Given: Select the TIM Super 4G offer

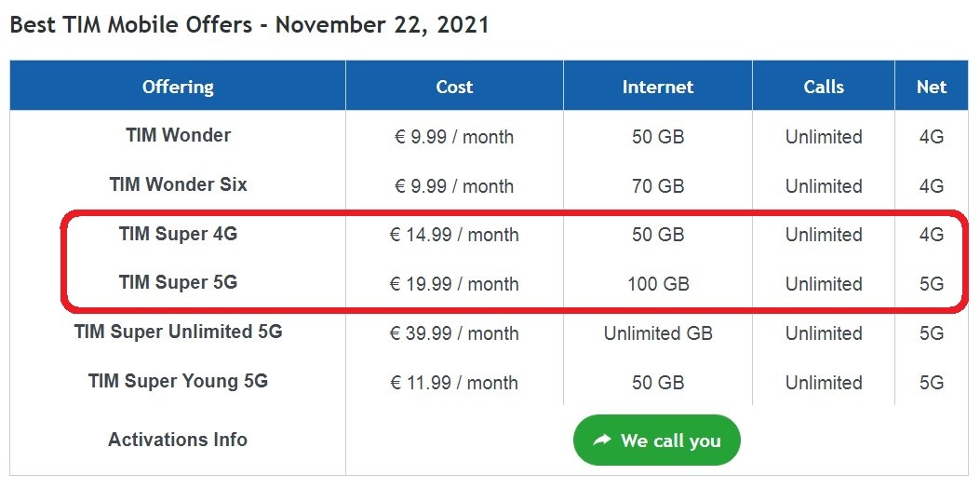Looking at the screenshot, I should pyautogui.click(x=178, y=234).
